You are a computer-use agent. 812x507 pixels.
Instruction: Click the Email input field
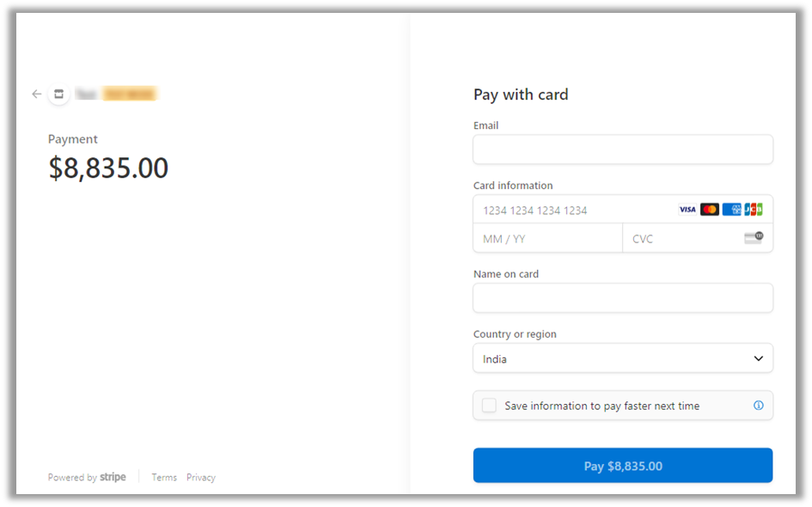click(623, 150)
